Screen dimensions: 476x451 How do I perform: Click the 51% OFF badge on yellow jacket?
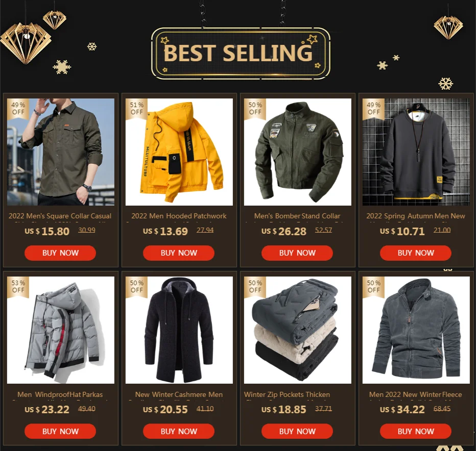pyautogui.click(x=136, y=109)
